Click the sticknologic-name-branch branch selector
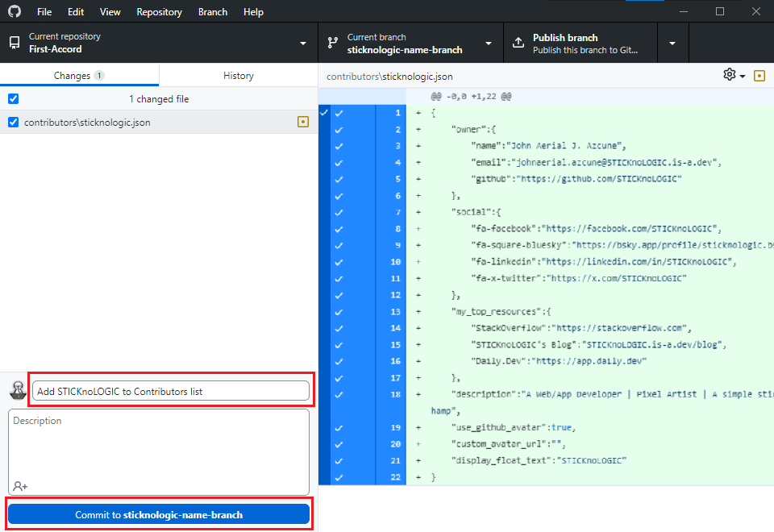This screenshot has width=774, height=532. click(x=410, y=43)
